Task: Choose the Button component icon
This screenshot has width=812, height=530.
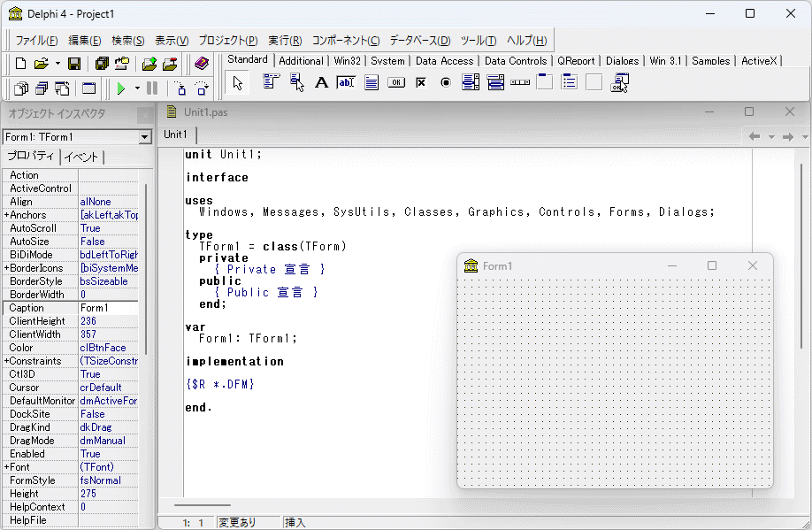Action: 396,83
